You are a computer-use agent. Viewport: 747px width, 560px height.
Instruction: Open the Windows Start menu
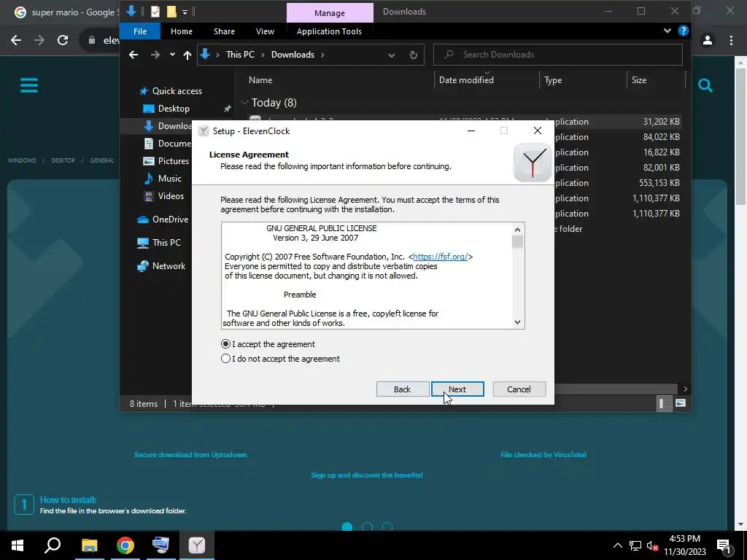pyautogui.click(x=18, y=545)
